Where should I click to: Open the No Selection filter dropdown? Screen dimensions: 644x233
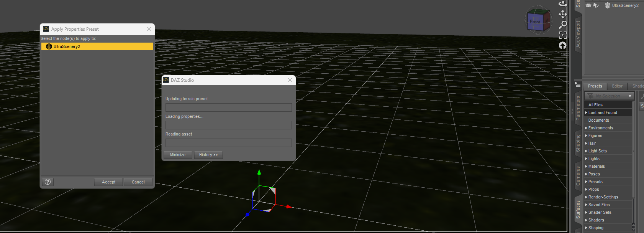click(609, 96)
